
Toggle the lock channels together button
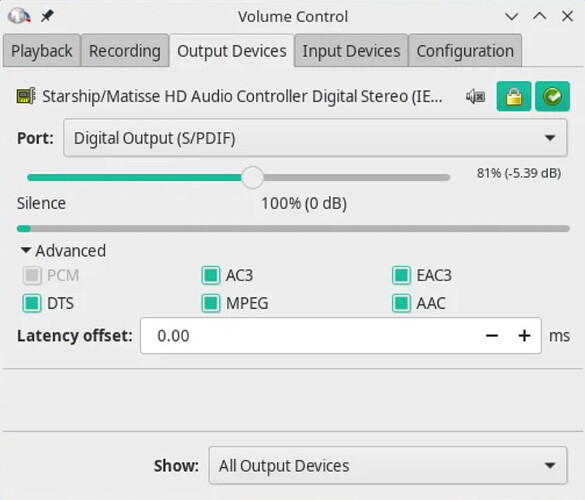(514, 96)
